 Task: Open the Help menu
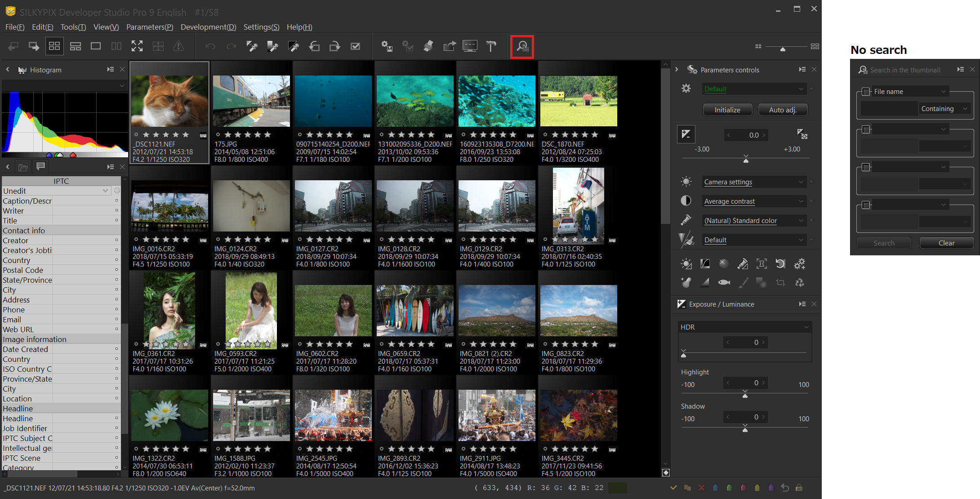pyautogui.click(x=299, y=27)
